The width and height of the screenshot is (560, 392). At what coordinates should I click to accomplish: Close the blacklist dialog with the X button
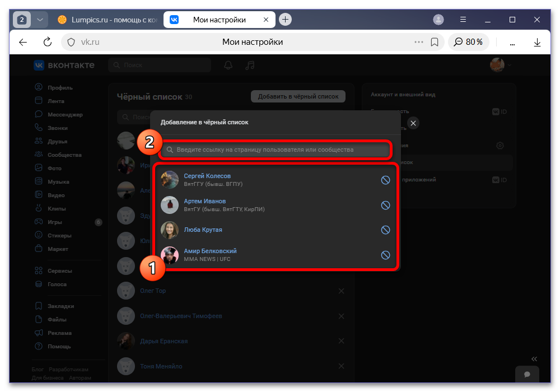pyautogui.click(x=413, y=123)
